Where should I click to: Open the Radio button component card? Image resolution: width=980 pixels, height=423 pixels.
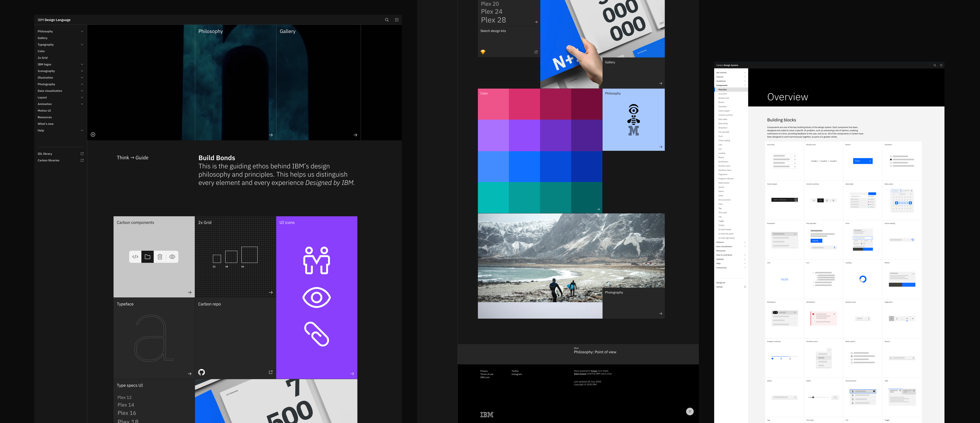(863, 358)
